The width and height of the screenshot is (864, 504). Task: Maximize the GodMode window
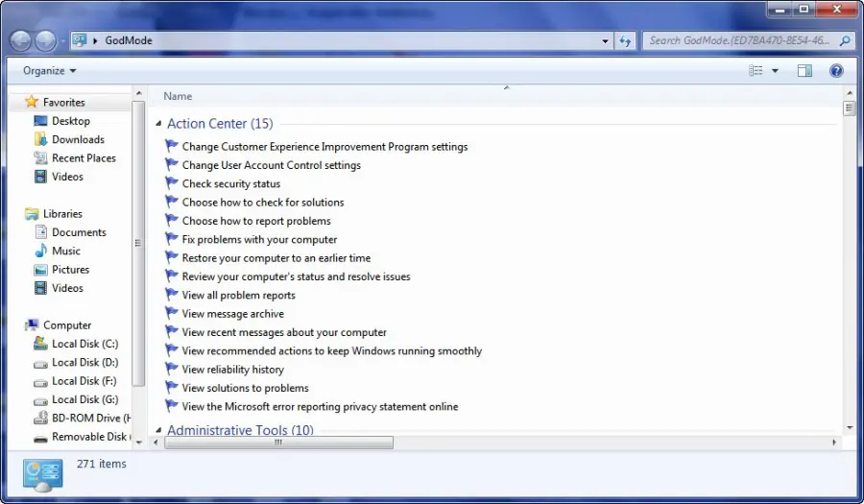(804, 10)
